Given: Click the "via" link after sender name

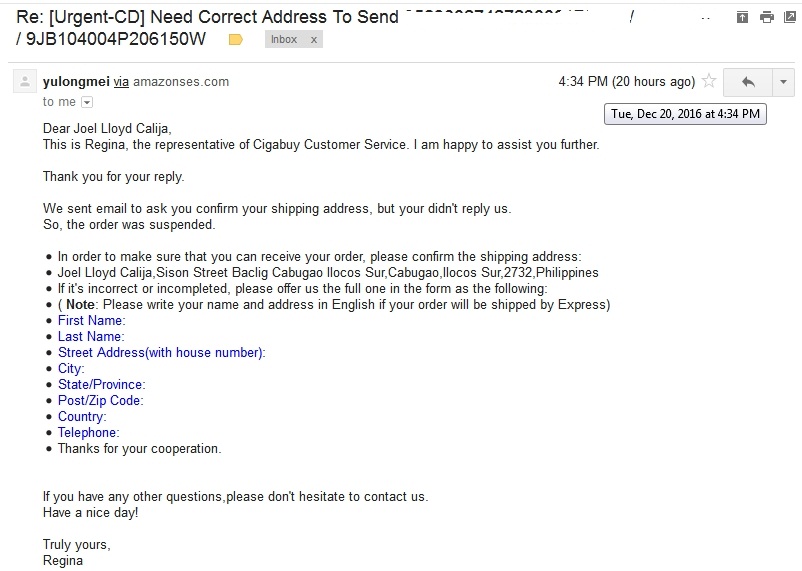Looking at the screenshot, I should pyautogui.click(x=122, y=82).
